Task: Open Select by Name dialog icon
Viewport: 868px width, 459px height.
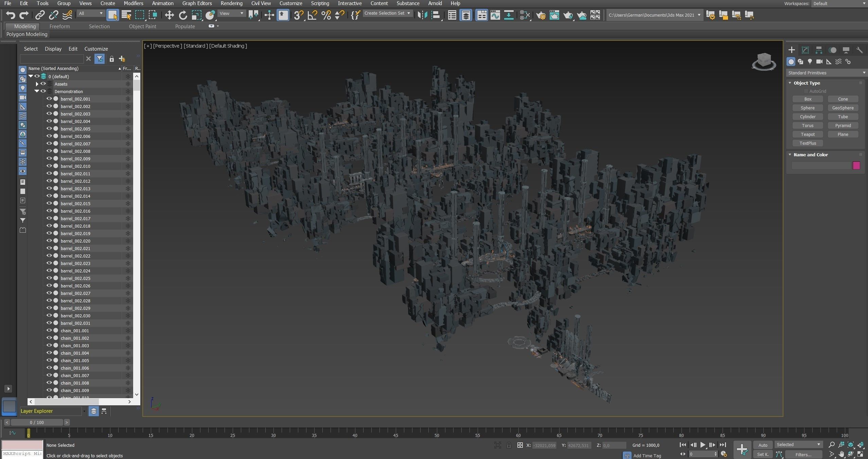Action: pos(126,15)
